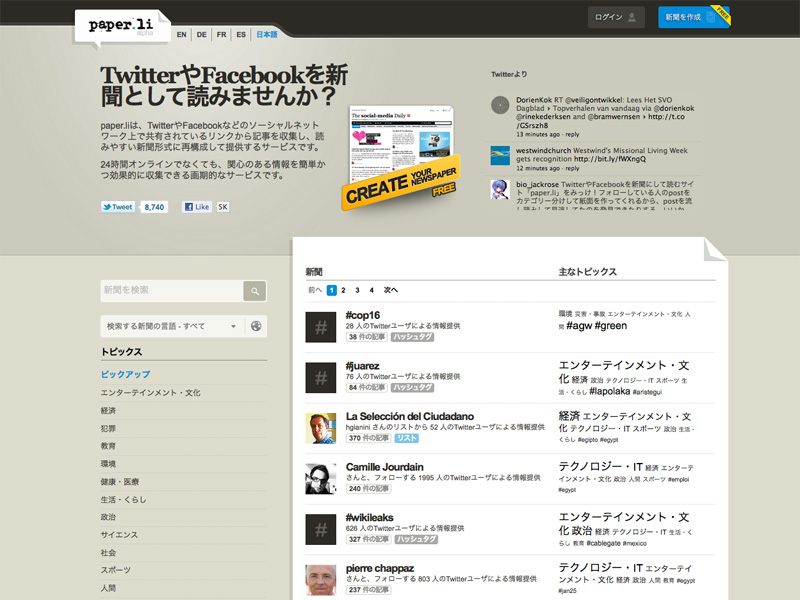Select the 環境 sidebar topic

point(108,464)
